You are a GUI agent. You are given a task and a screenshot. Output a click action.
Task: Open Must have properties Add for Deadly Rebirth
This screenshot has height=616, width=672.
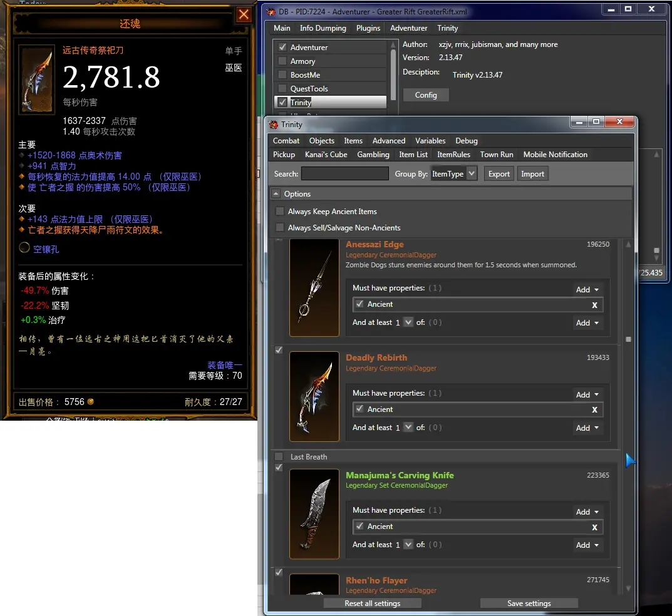(587, 395)
